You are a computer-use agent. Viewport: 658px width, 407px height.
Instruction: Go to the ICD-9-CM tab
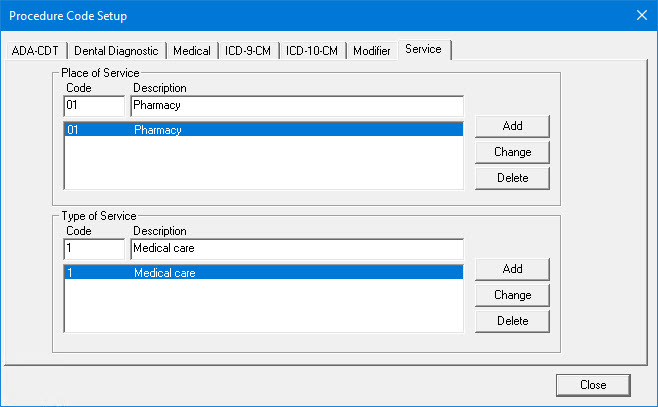[x=249, y=51]
